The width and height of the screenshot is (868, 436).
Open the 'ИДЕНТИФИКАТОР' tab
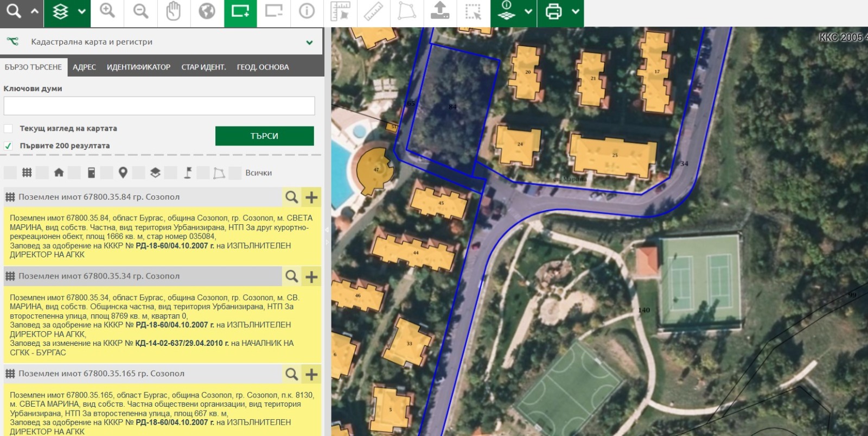[138, 67]
